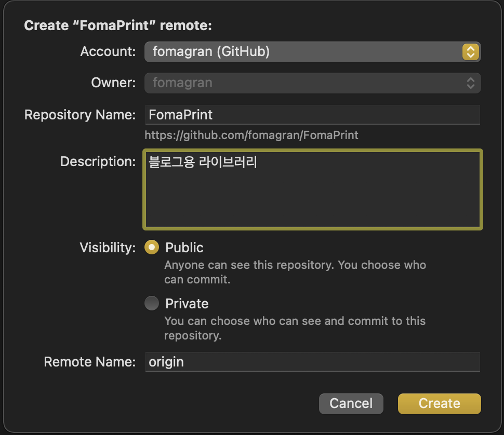Select the Public visibility radio button

click(x=152, y=248)
